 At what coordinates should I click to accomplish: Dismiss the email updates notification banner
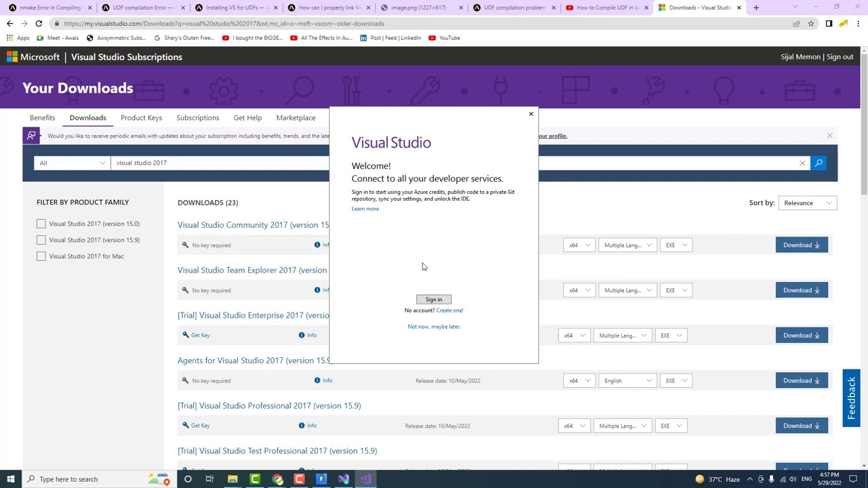click(829, 136)
